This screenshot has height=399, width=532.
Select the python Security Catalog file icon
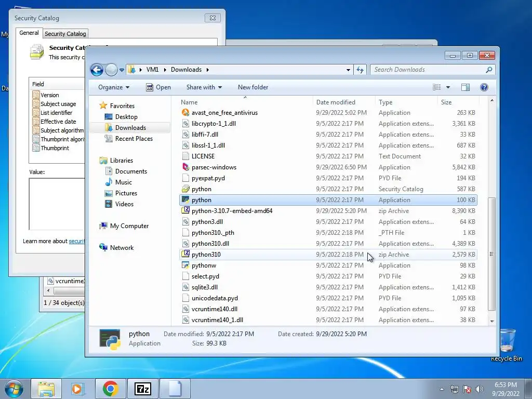point(185,189)
